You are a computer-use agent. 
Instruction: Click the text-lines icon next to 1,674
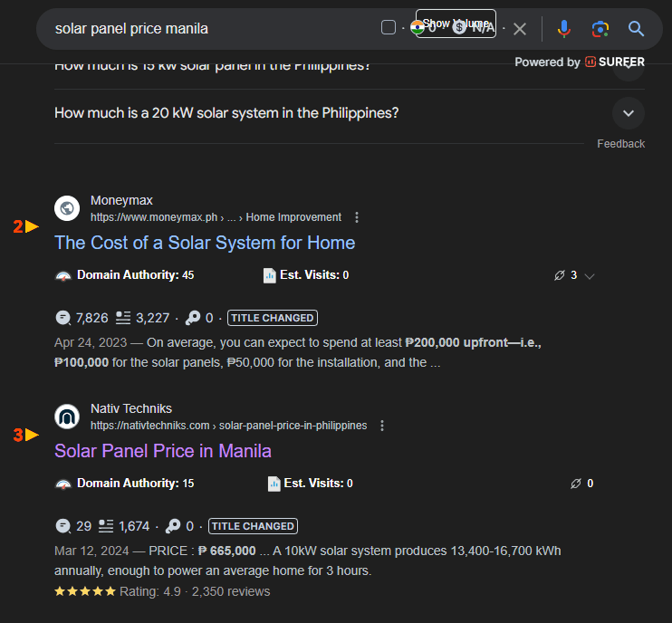(x=106, y=526)
